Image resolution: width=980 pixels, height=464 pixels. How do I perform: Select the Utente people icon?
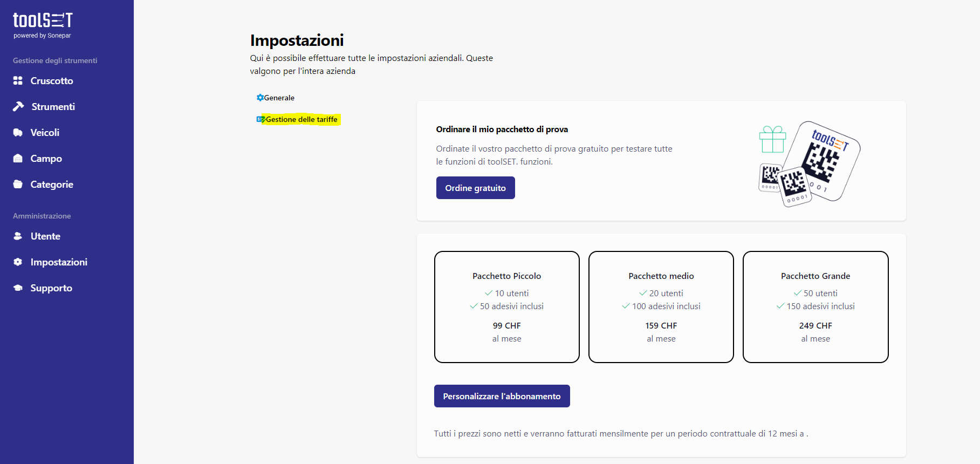pos(18,236)
